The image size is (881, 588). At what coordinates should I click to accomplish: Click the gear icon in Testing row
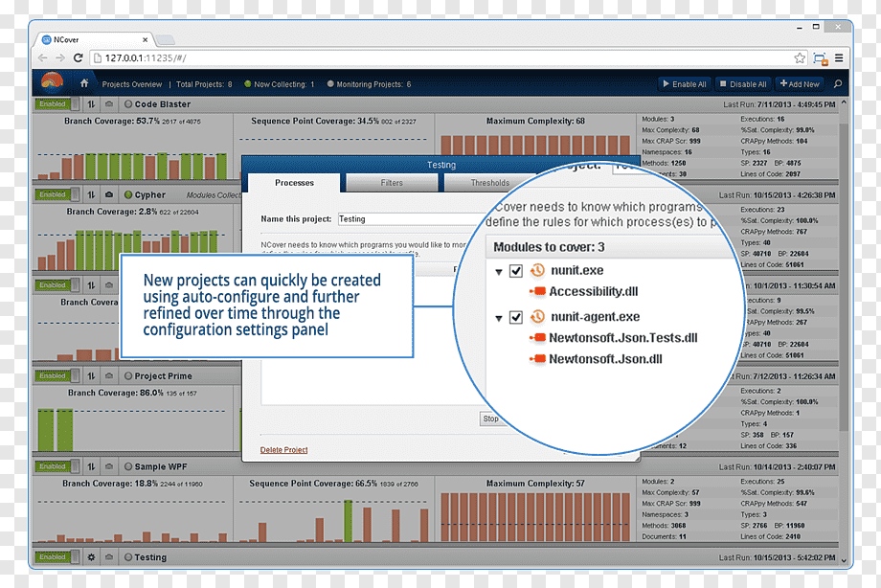[91, 557]
